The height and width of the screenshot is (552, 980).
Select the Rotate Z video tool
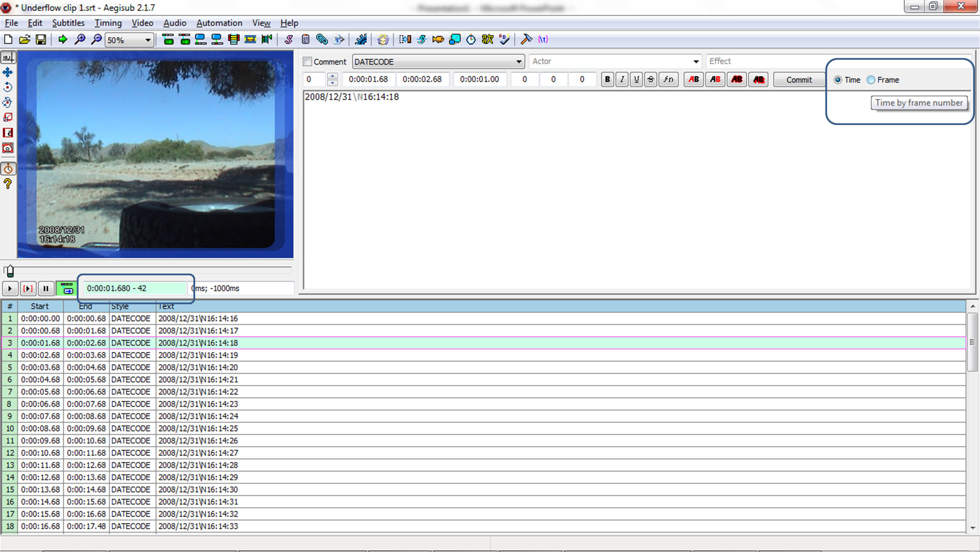click(8, 87)
